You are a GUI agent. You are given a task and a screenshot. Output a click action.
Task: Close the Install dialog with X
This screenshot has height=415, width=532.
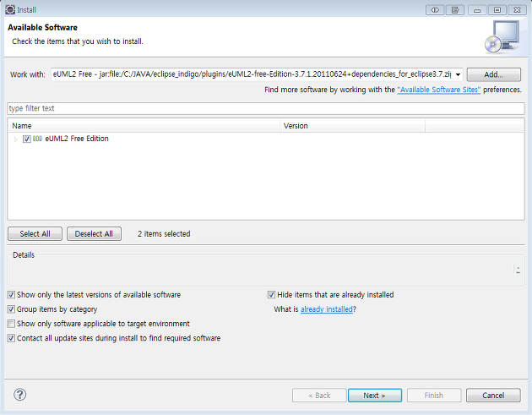pyautogui.click(x=517, y=10)
